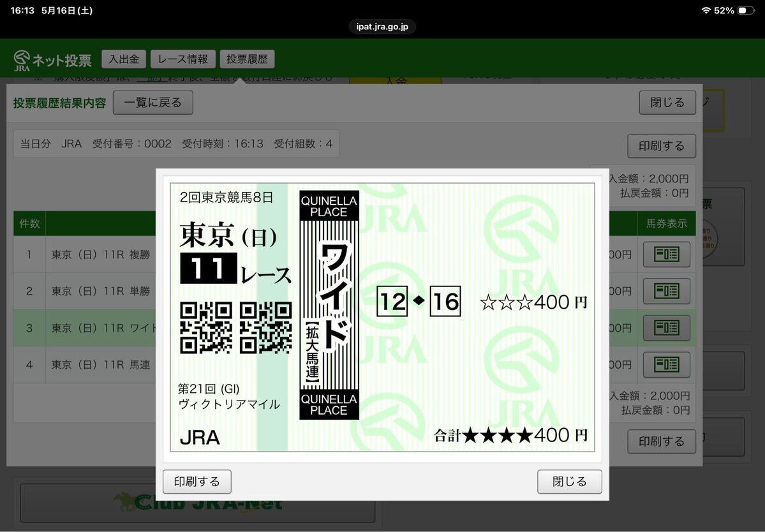The image size is (765, 532).
Task: Click ヴィクトリアマイル race name
Action: 229,404
